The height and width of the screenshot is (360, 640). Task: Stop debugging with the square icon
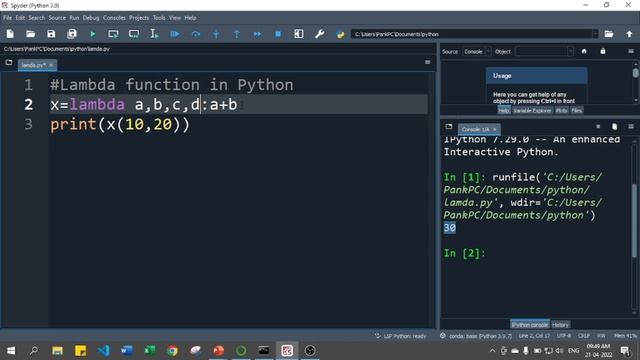(x=278, y=34)
